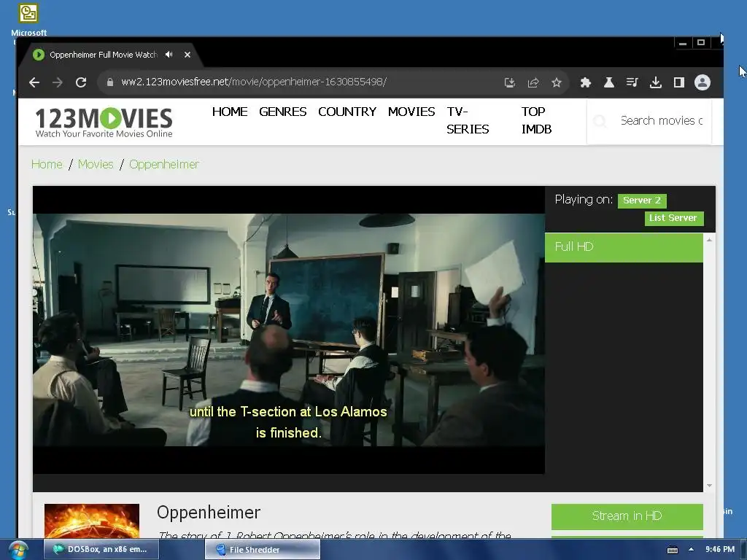
Task: Click the keyboard tray icon
Action: click(672, 550)
